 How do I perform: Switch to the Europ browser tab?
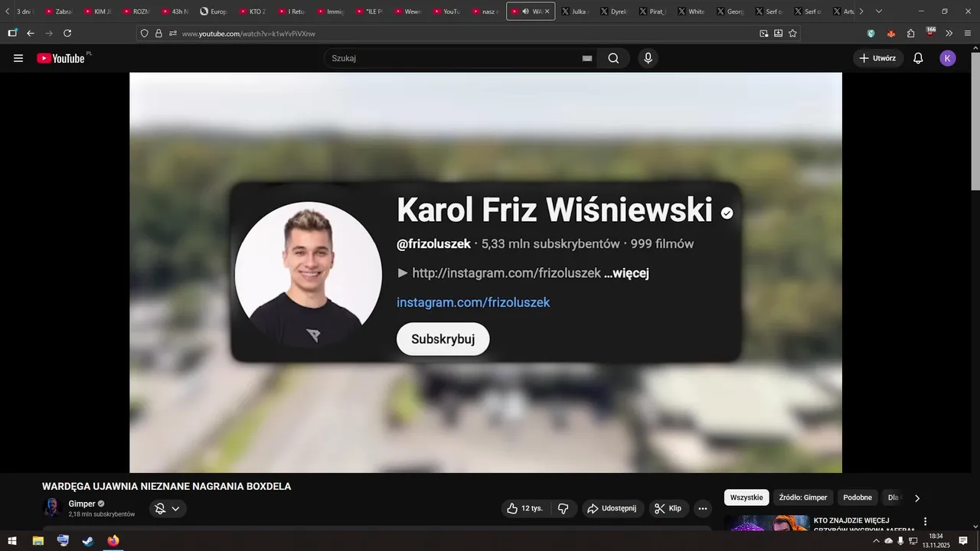click(x=214, y=11)
